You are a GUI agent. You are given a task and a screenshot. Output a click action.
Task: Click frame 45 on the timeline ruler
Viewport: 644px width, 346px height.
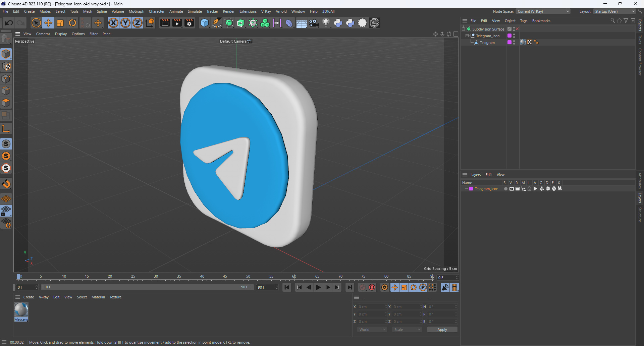pos(225,277)
